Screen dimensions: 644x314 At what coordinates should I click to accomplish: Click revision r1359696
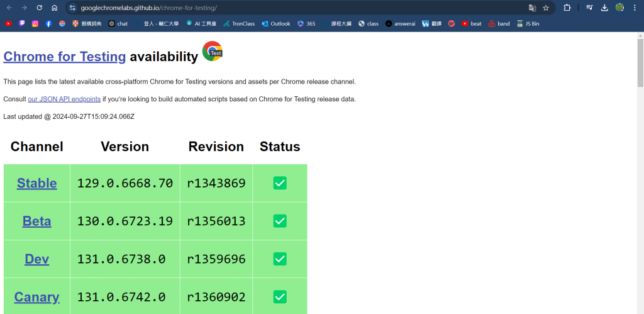point(216,259)
